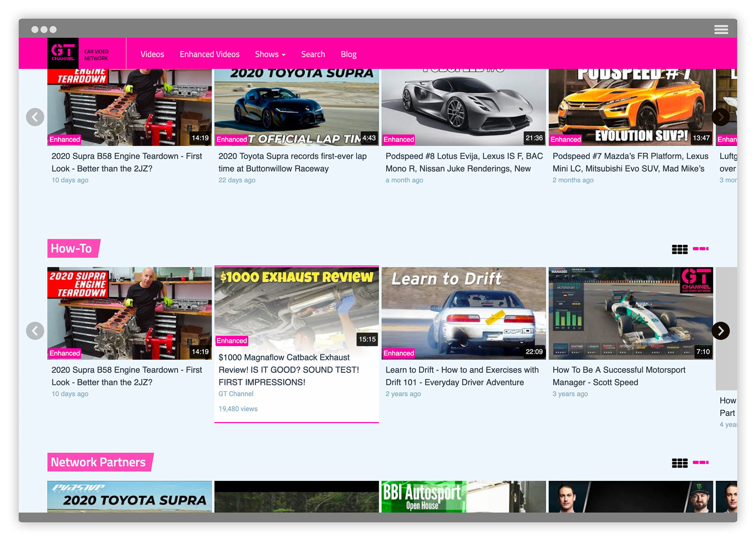The image size is (756, 541).
Task: Play top-row Supra Engine Teardown thumbnail
Action: click(130, 107)
